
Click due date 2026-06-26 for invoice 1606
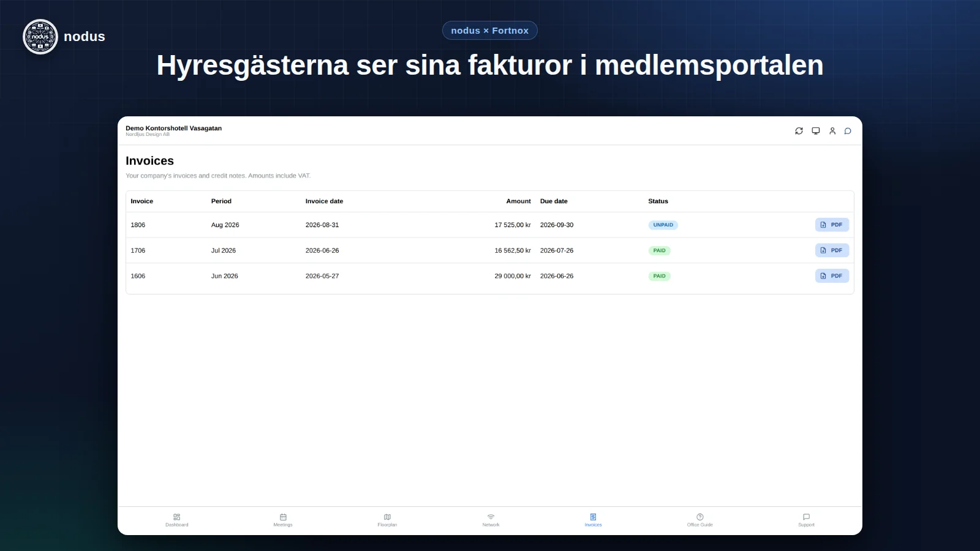click(x=557, y=276)
